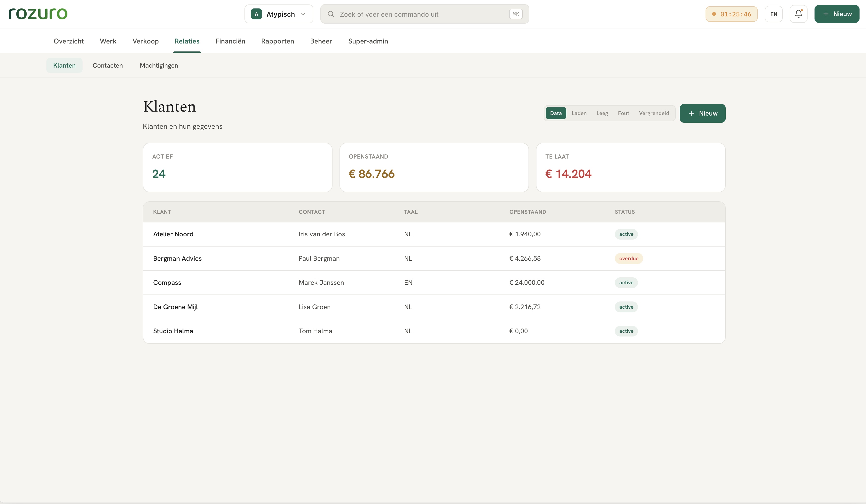
Task: Open the Bergman Advies client row
Action: (x=434, y=258)
